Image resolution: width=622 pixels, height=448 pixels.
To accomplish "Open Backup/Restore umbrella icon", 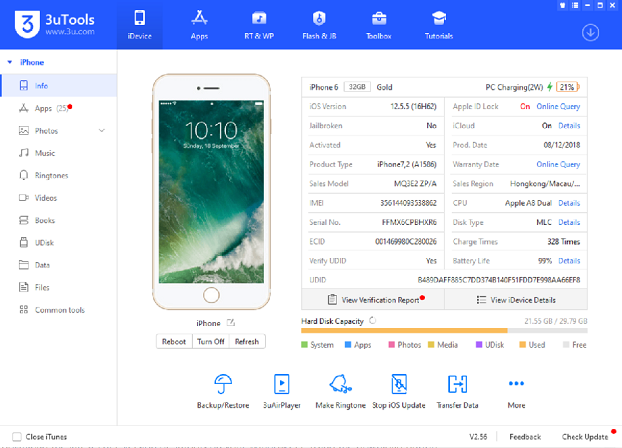I will coord(223,383).
